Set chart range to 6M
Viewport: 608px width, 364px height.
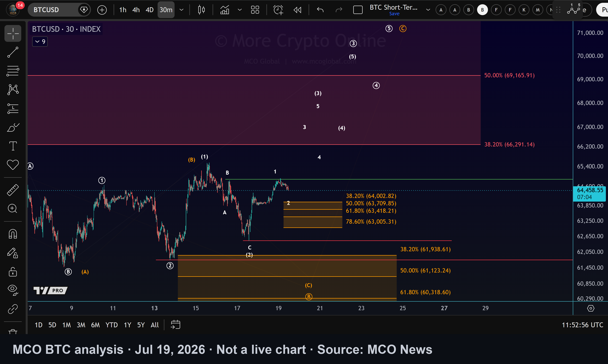pyautogui.click(x=96, y=325)
